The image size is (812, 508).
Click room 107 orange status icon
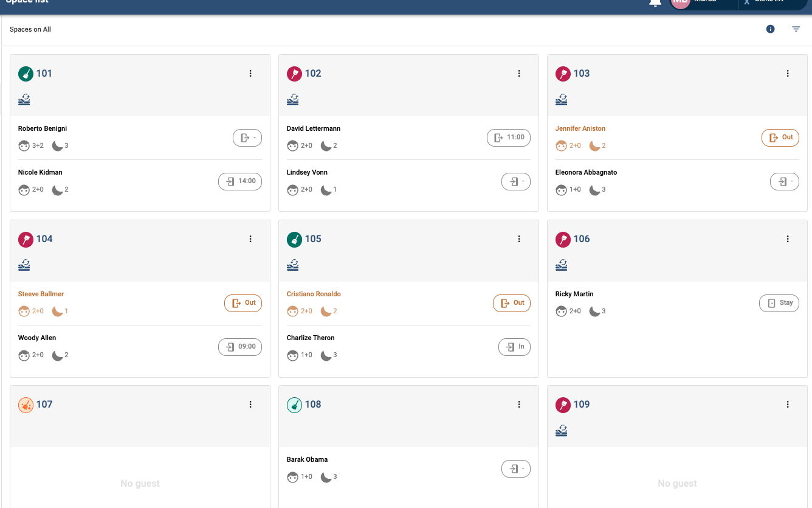(x=26, y=405)
